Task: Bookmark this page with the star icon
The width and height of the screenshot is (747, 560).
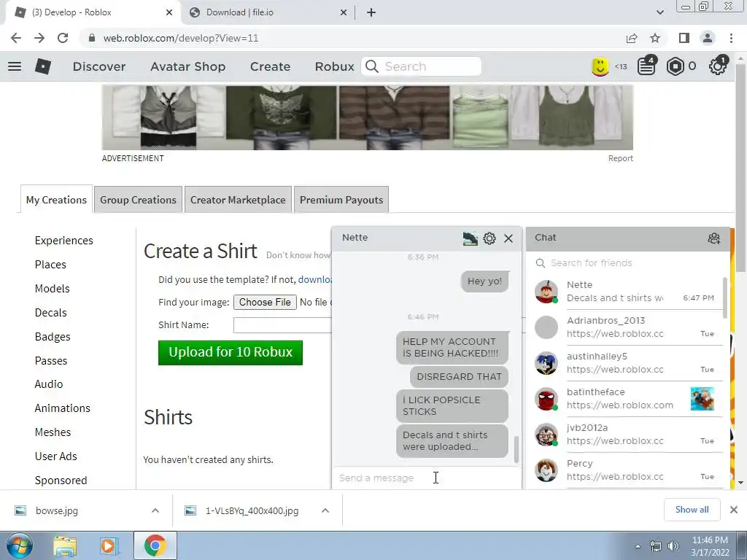Action: click(x=656, y=38)
